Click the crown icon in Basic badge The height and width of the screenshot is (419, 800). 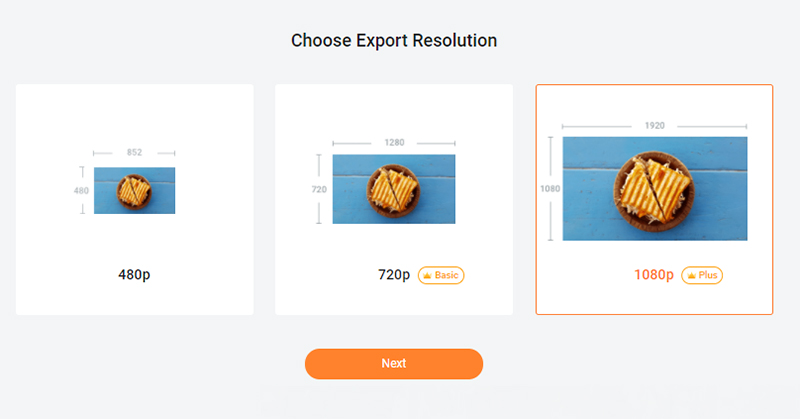coord(426,275)
